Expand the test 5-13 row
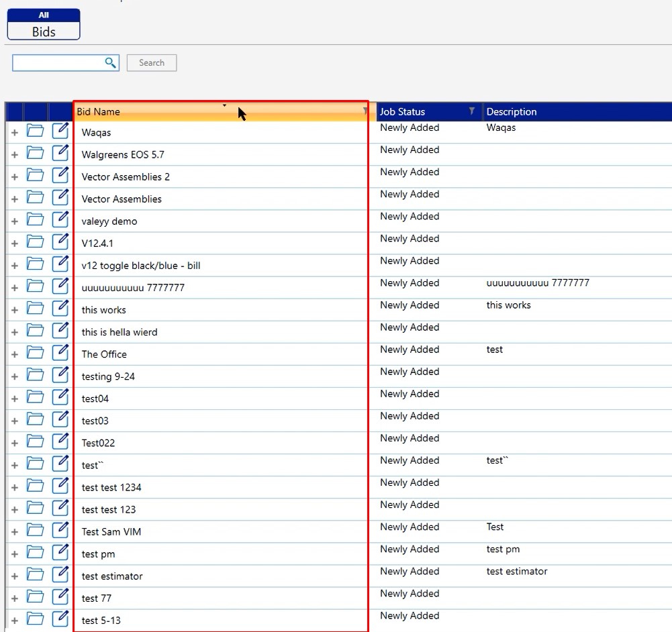The image size is (672, 632). 15,621
